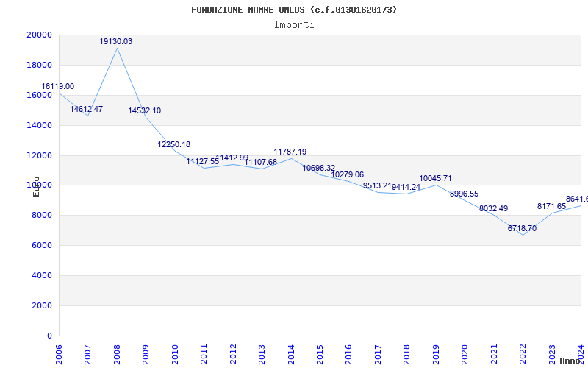The image size is (588, 368).
Task: Click the y-axis tick 16000
Action: [39, 95]
